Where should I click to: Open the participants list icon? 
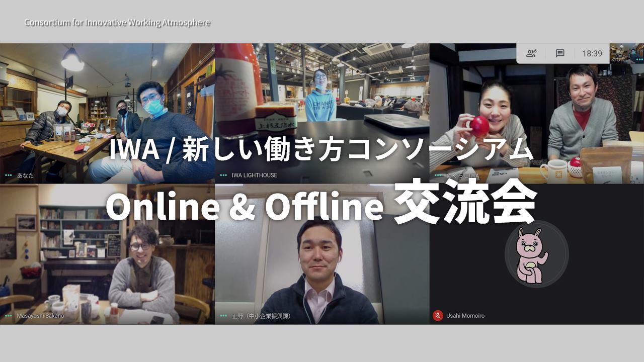click(x=531, y=53)
